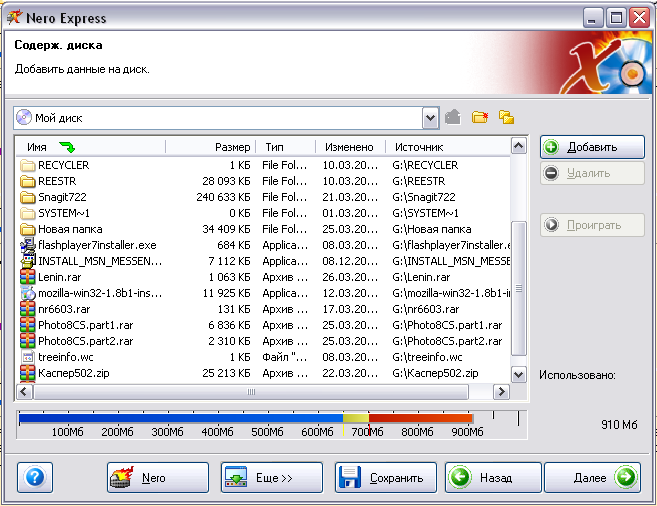Switch to Nero with the Nero button
This screenshot has width=657, height=506.
pos(158,478)
